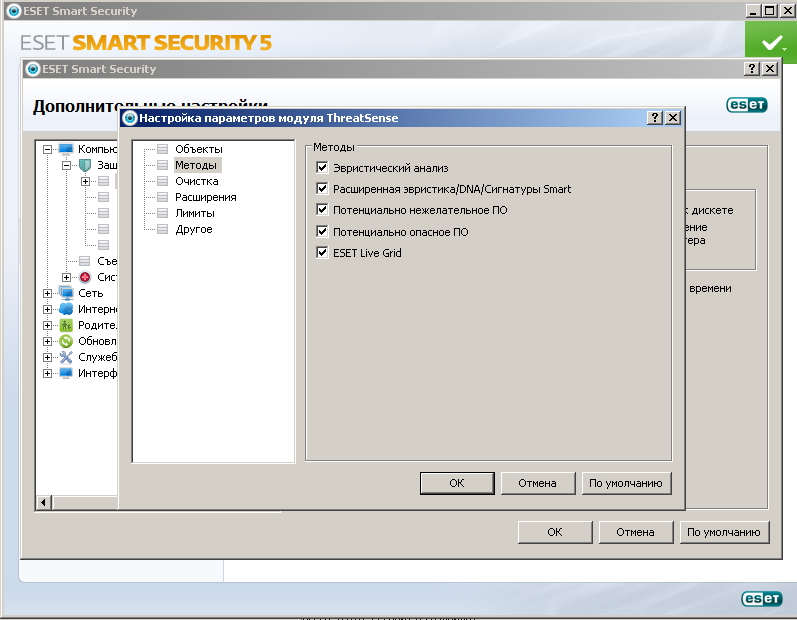Toggle Эвристический анализ checkbox
The image size is (797, 620).
point(322,167)
